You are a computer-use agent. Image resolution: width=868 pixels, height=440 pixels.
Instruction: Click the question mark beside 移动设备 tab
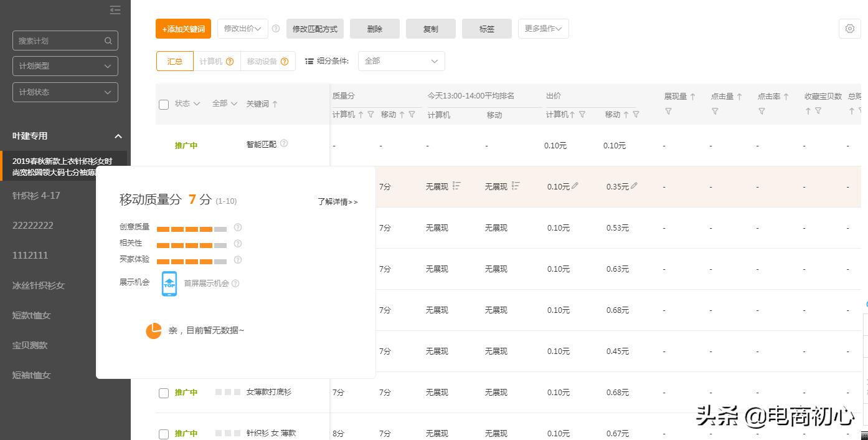pos(285,61)
